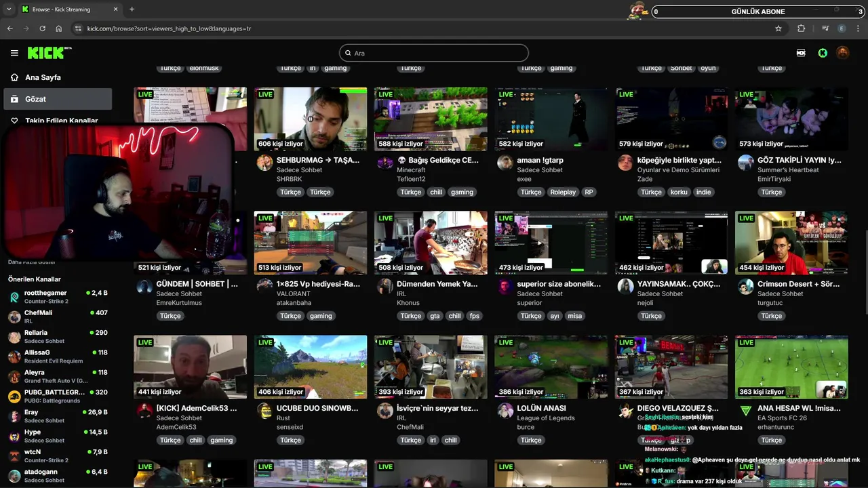Open UCUBE DUO SINOWB stream title
868x488 pixels.
(x=317, y=408)
